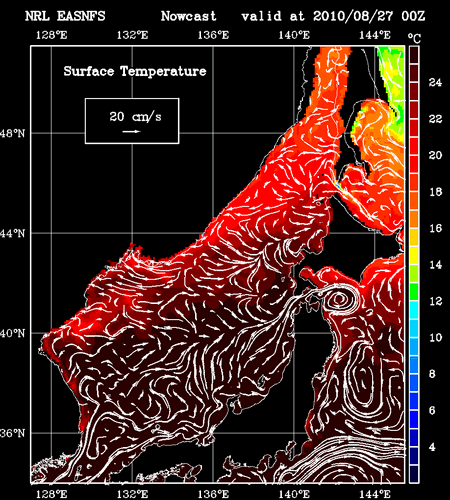This screenshot has width=450, height=500.
Task: Click the top axis label 136°E
Action: [x=213, y=35]
